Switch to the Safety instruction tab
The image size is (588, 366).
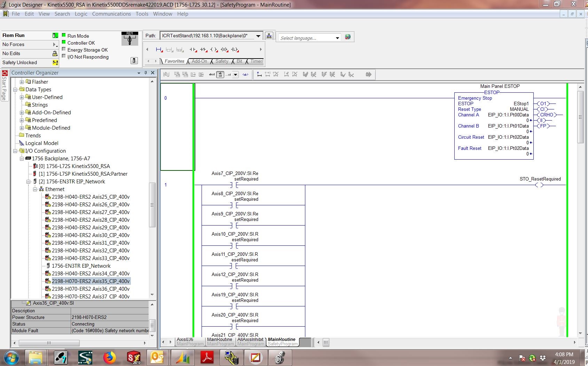222,61
